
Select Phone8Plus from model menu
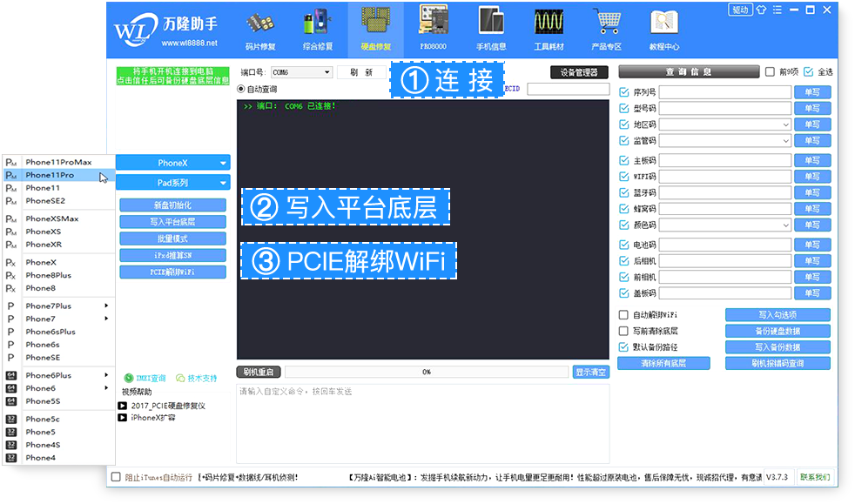coord(59,275)
